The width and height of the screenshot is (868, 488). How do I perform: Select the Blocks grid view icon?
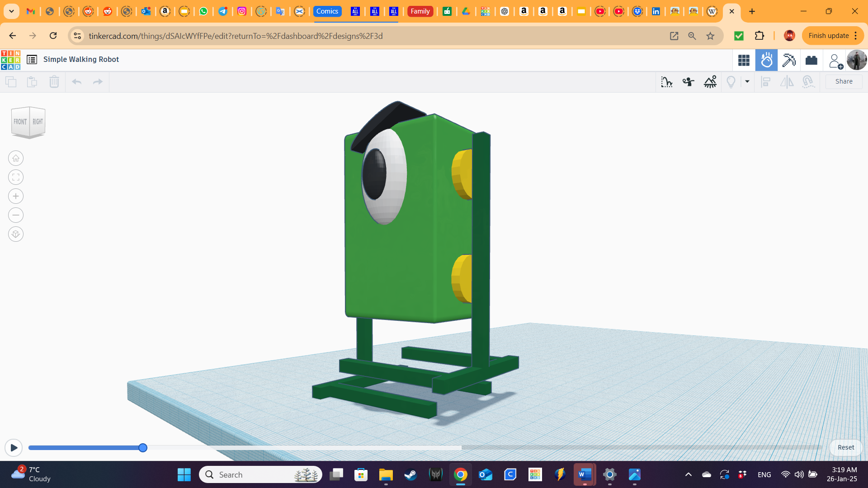click(x=744, y=60)
